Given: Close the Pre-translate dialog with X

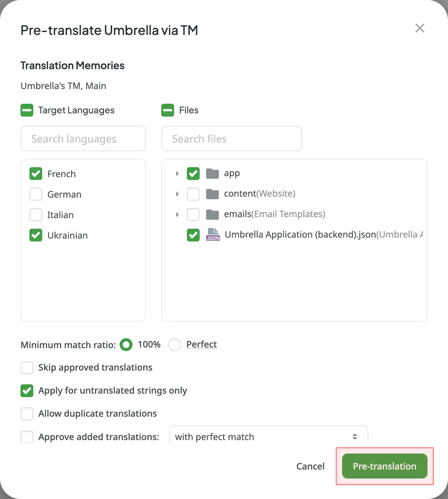Looking at the screenshot, I should (420, 28).
